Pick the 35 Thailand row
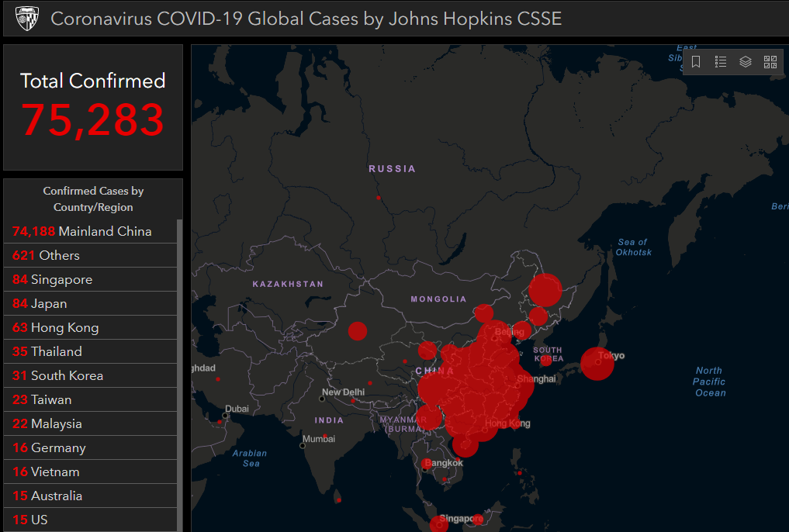Screen dimensions: 789x532 tap(90, 351)
